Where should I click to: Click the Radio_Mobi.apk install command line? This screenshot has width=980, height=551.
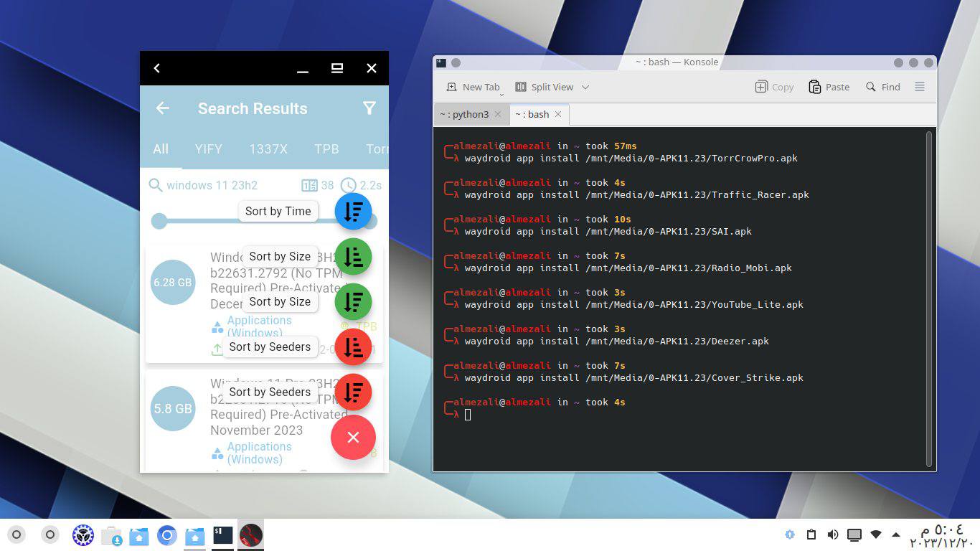(x=628, y=268)
